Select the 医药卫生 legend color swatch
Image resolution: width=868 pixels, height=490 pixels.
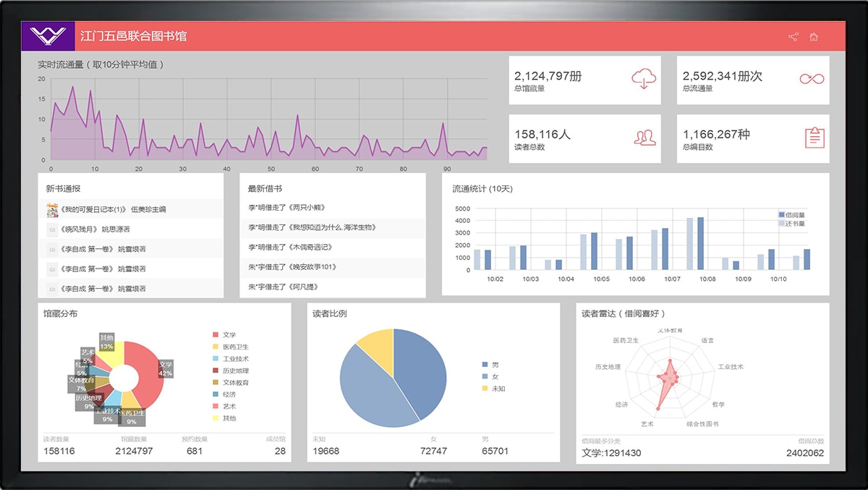click(x=216, y=347)
